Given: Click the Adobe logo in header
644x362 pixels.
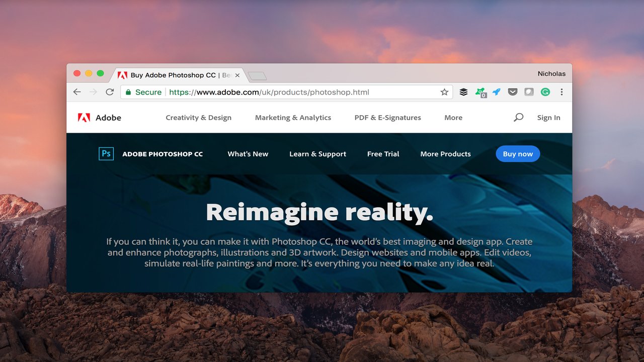Looking at the screenshot, I should click(100, 118).
